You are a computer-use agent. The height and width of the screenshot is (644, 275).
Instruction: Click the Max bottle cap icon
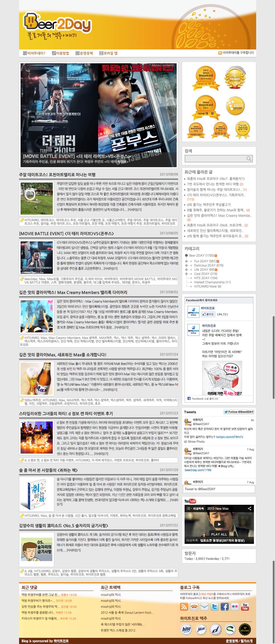pos(201,629)
